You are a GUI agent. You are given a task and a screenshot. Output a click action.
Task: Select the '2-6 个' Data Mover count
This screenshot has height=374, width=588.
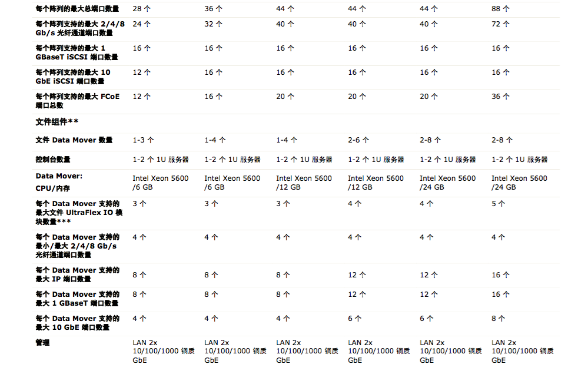tap(358, 140)
